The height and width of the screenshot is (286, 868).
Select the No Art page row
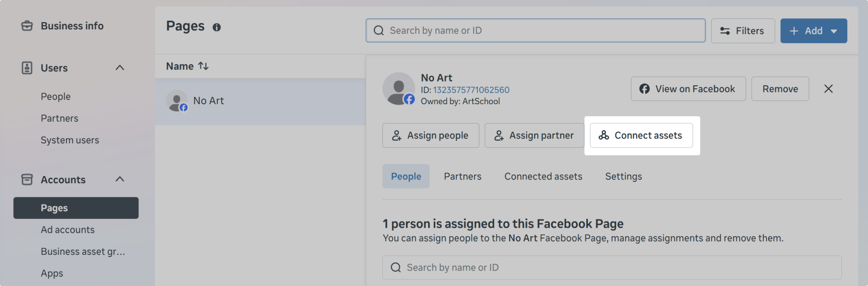pyautogui.click(x=260, y=101)
